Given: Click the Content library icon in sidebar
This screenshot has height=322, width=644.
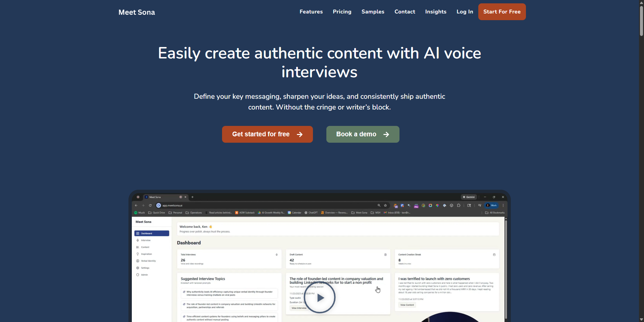Looking at the screenshot, I should coord(138,247).
